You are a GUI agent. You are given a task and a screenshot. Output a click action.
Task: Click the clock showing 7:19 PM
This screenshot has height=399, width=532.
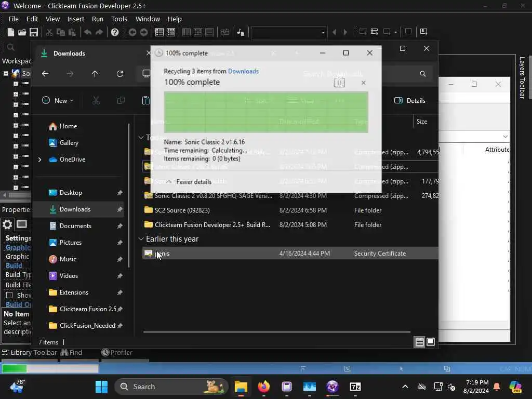coord(476,387)
